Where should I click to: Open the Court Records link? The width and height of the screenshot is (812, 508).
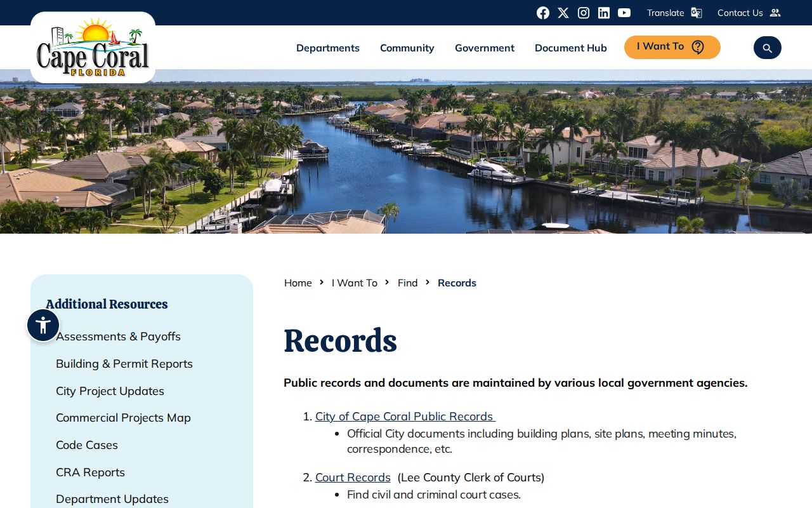353,478
